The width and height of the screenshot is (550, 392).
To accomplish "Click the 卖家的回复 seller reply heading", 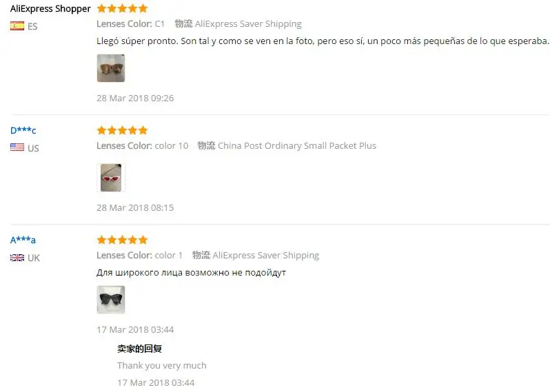I will point(140,349).
